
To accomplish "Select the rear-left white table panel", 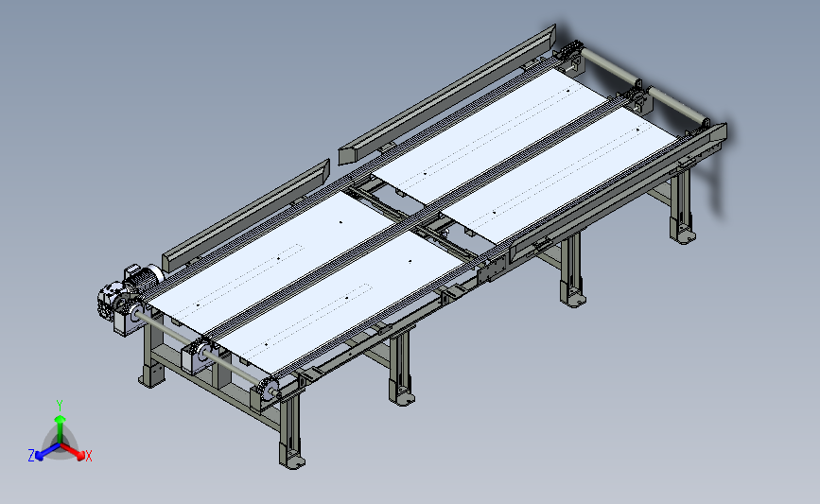I will tap(489, 136).
